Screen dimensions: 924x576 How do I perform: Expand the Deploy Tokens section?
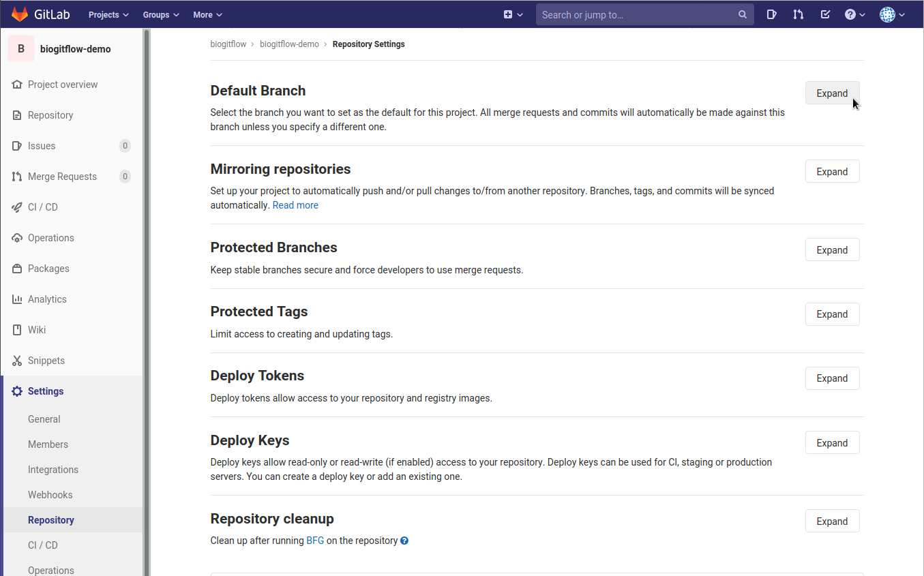click(832, 378)
